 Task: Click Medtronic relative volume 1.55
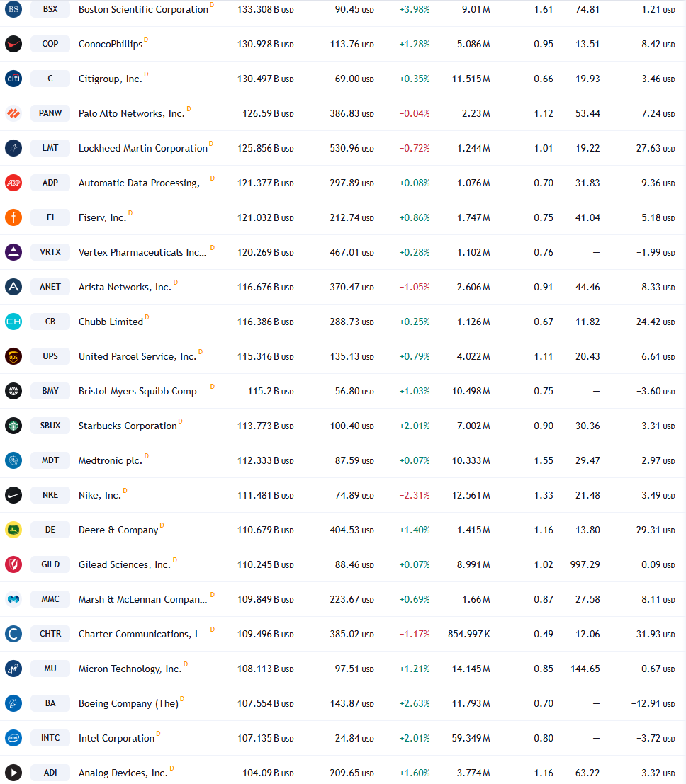(x=544, y=460)
